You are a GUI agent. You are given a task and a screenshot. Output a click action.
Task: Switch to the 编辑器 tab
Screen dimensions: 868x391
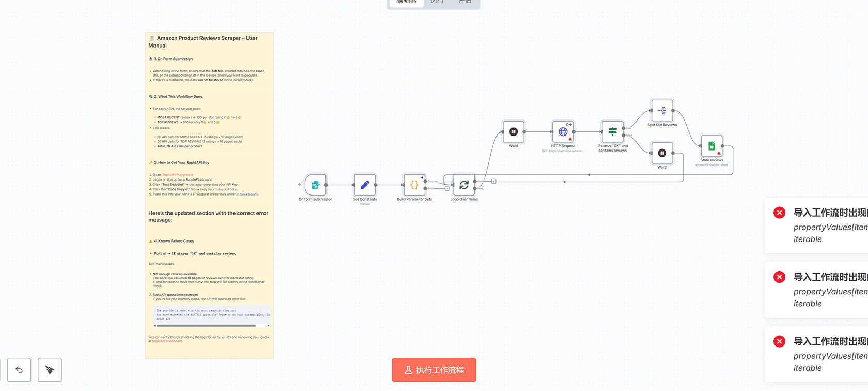tap(407, 2)
